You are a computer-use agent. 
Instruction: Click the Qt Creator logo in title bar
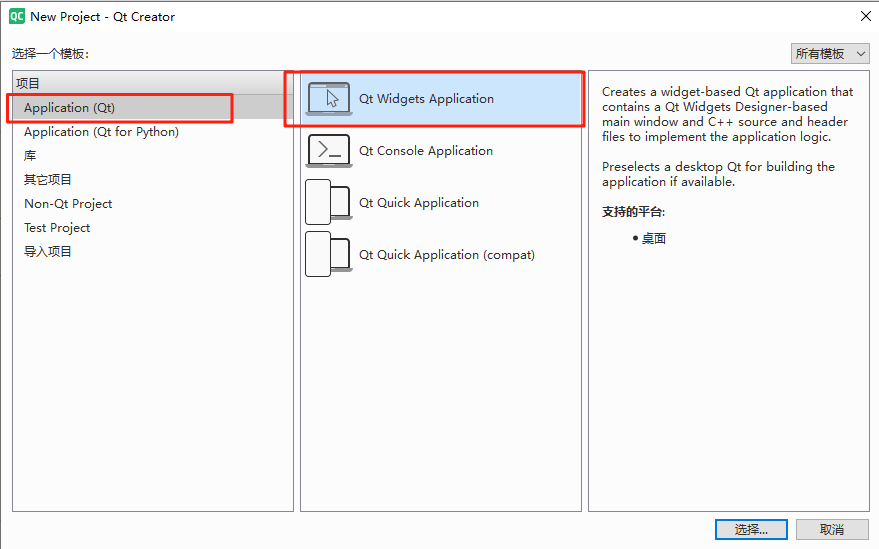point(17,16)
